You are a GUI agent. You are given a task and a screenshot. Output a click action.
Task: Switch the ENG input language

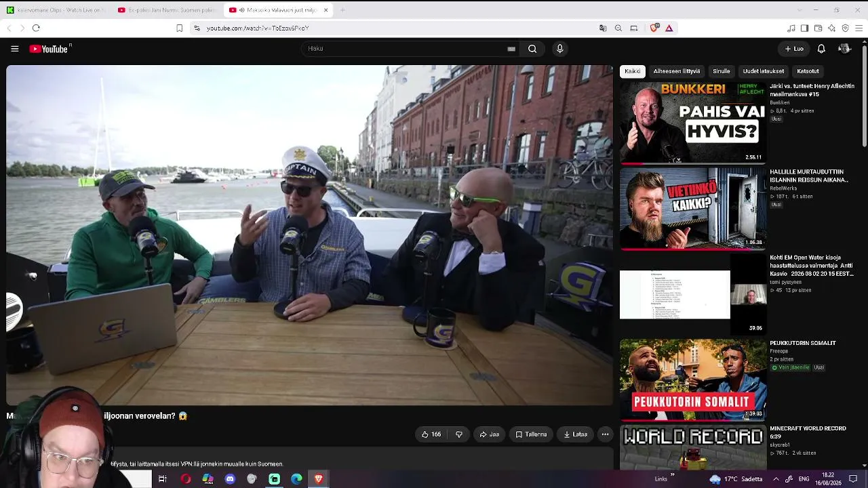[x=804, y=479]
